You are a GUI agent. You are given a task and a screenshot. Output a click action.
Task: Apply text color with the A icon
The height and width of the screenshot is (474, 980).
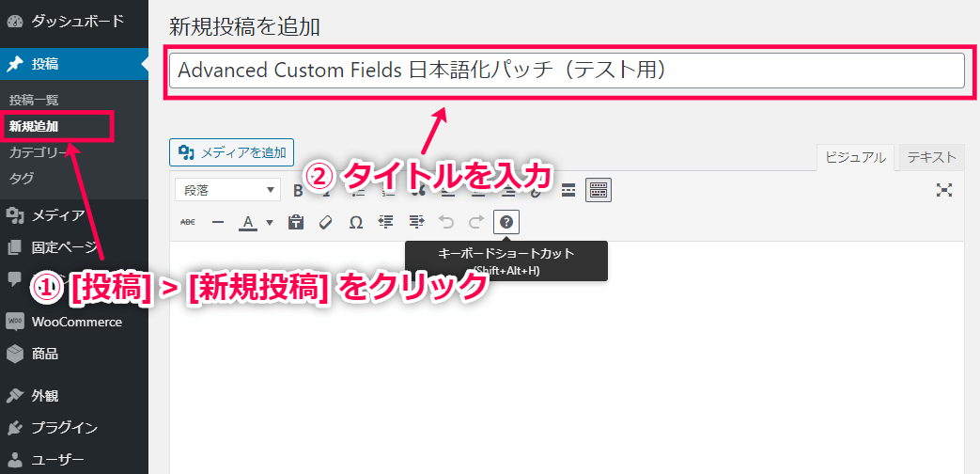(x=248, y=222)
